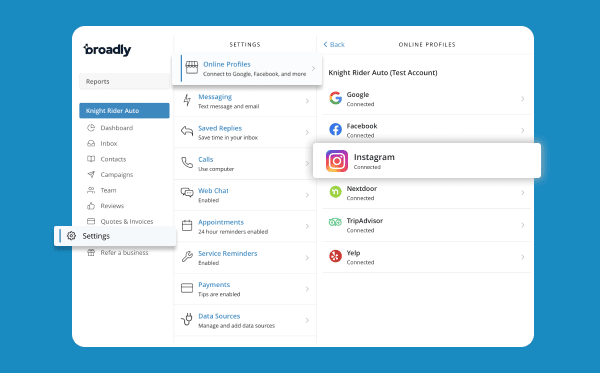Viewport: 600px width, 373px height.
Task: Click the Service Reminders wrench icon
Action: click(x=187, y=256)
